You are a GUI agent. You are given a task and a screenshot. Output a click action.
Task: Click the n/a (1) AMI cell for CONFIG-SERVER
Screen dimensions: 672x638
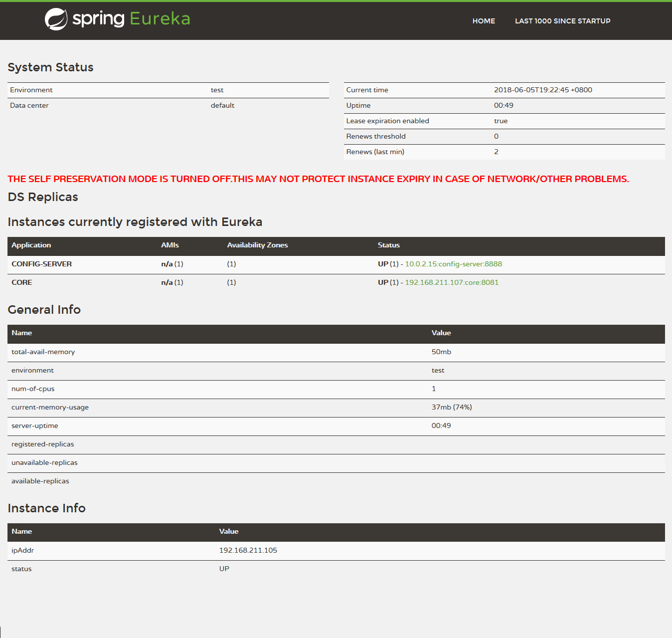[172, 264]
